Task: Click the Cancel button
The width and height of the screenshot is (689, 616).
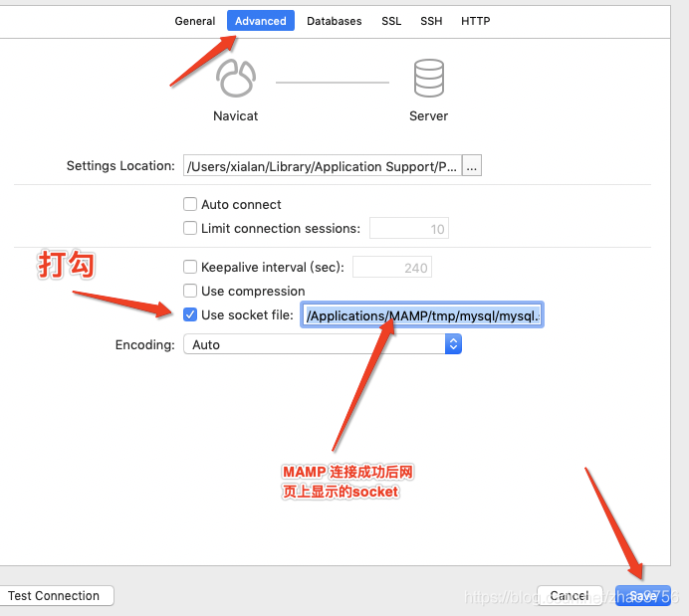Action: coord(570,596)
